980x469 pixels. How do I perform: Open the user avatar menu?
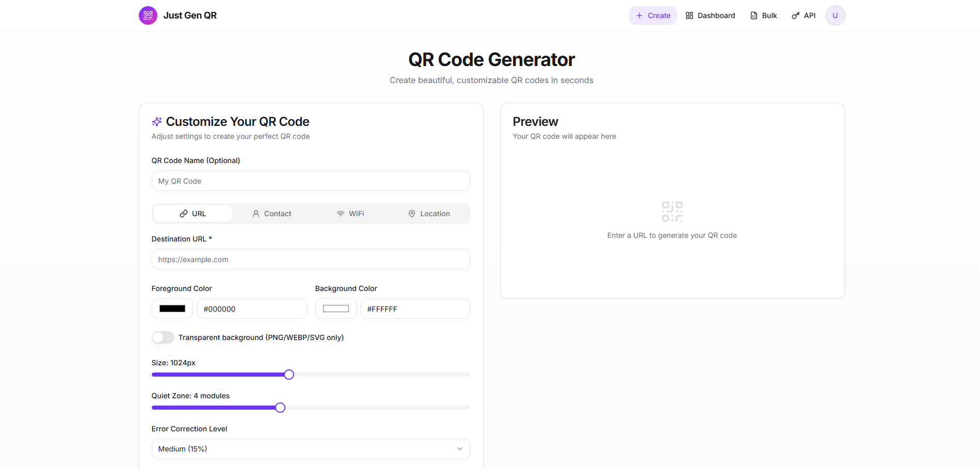[834, 15]
